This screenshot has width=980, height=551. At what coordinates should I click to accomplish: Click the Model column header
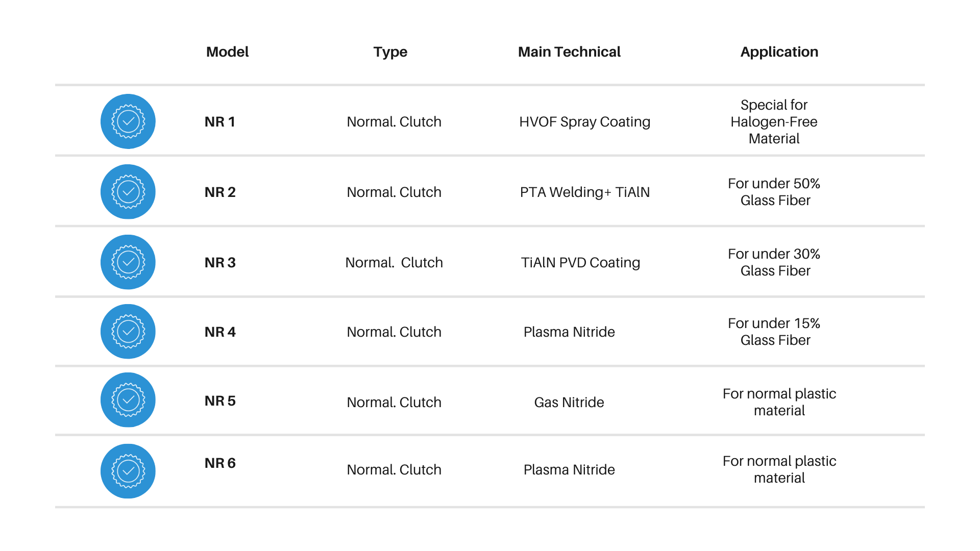(227, 52)
